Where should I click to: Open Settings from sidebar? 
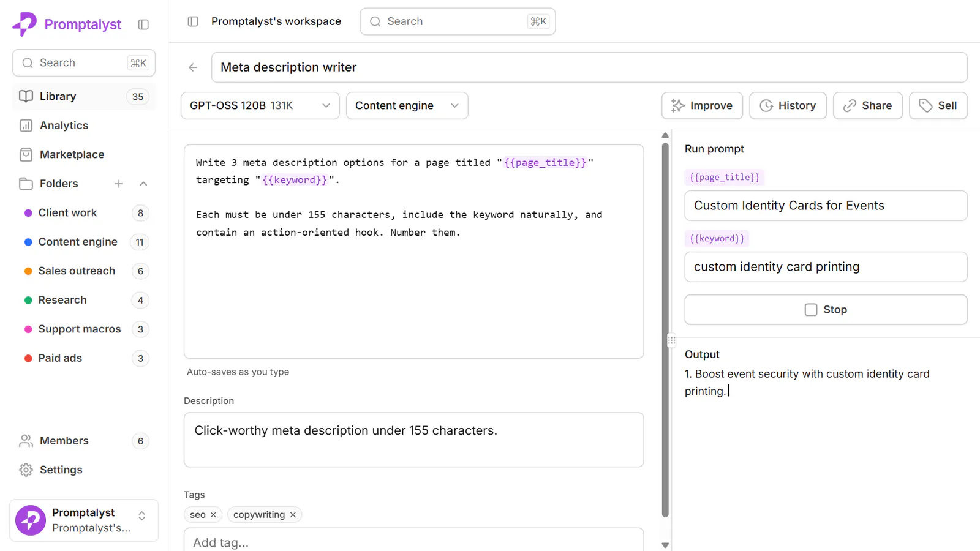(84, 470)
